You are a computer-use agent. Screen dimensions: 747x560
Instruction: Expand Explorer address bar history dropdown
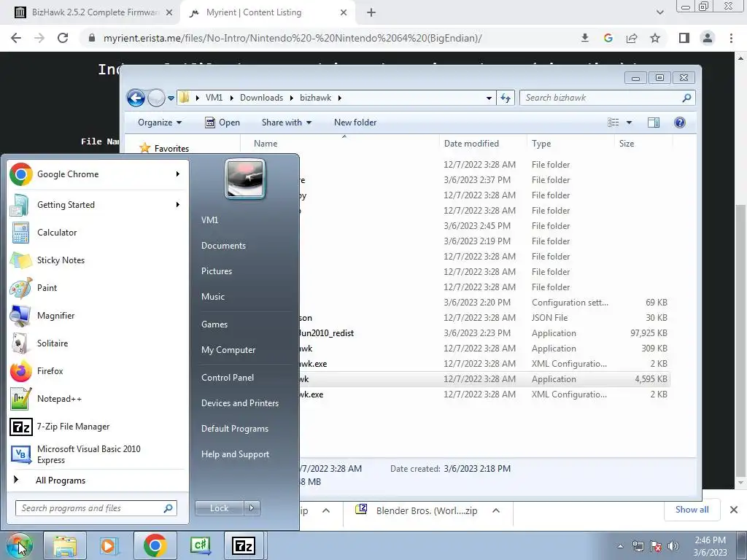click(x=489, y=98)
